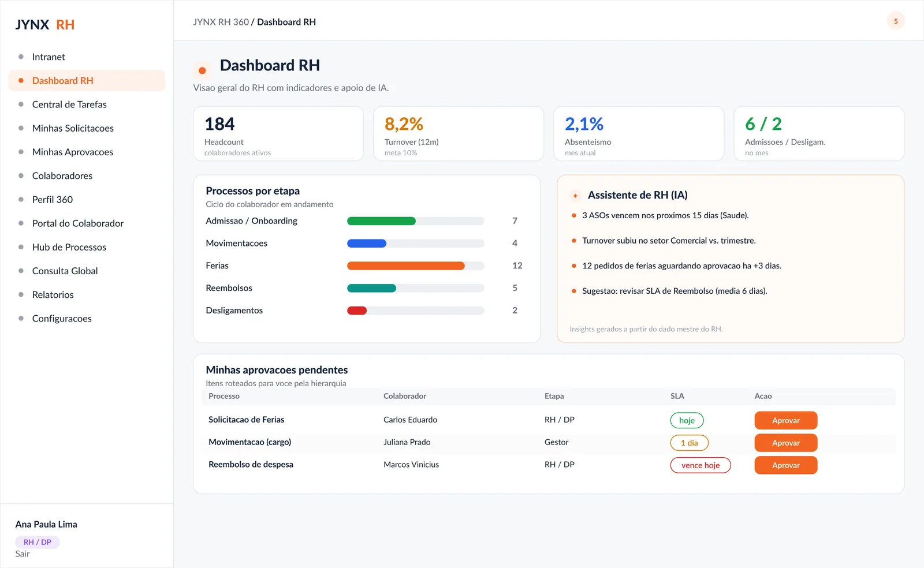
Task: Navigate to Colaboradores
Action: pos(87,175)
